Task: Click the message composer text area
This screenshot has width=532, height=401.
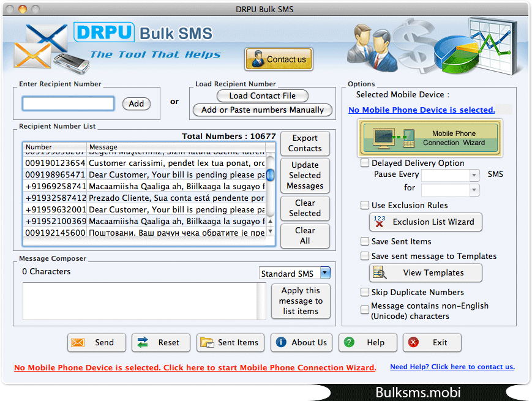Action: tap(140, 301)
